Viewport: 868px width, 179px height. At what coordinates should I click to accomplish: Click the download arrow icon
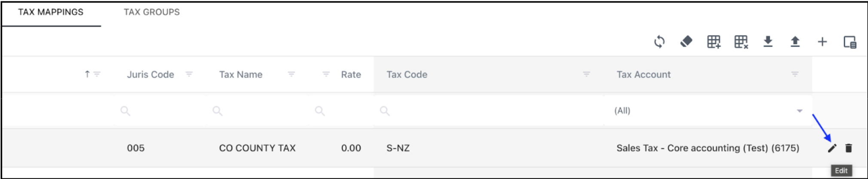[768, 42]
